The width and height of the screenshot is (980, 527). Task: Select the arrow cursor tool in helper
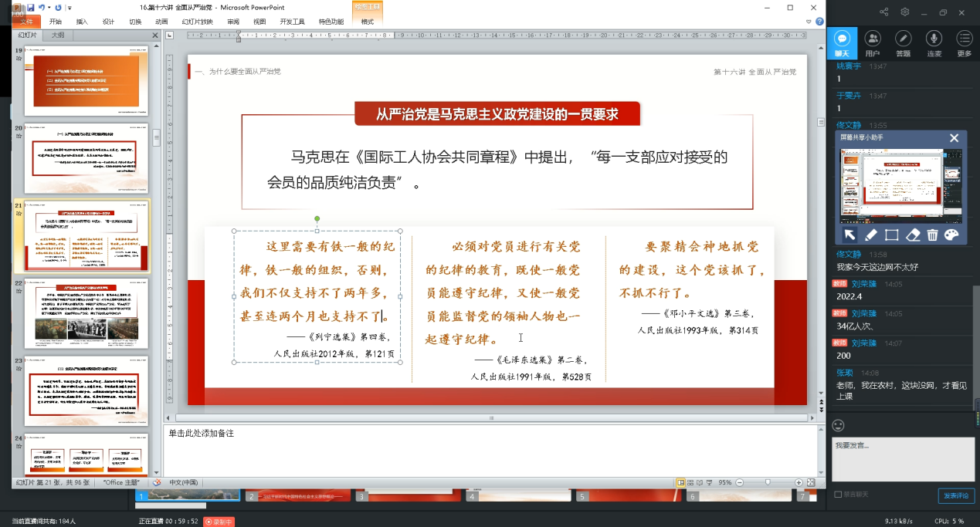click(849, 235)
